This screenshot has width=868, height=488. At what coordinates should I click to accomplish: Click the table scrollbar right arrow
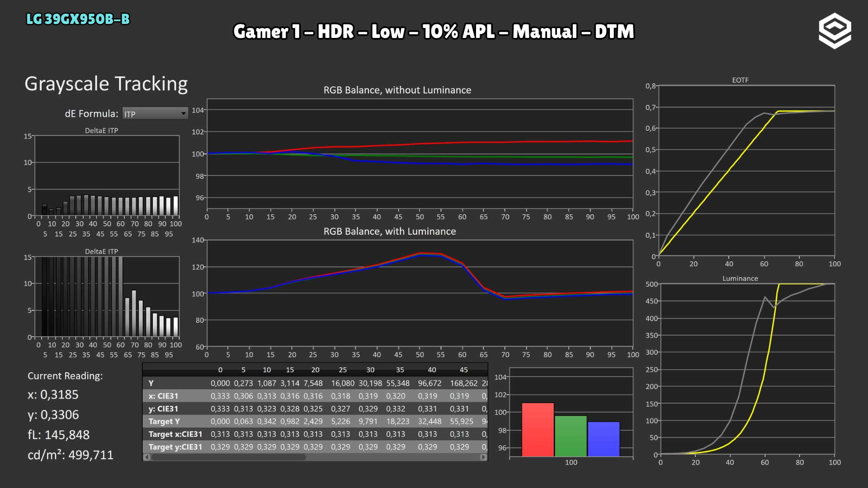(483, 457)
